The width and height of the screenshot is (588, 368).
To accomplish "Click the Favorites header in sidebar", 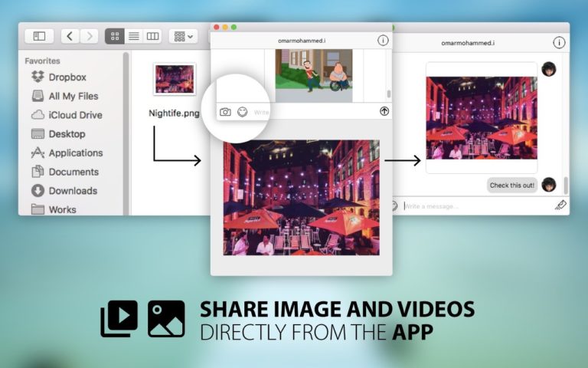I will 42,61.
